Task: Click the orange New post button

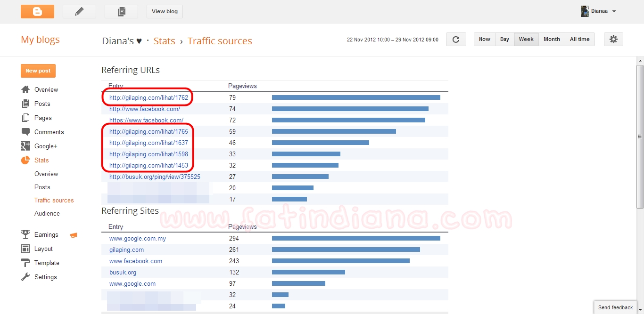Action: click(x=38, y=71)
